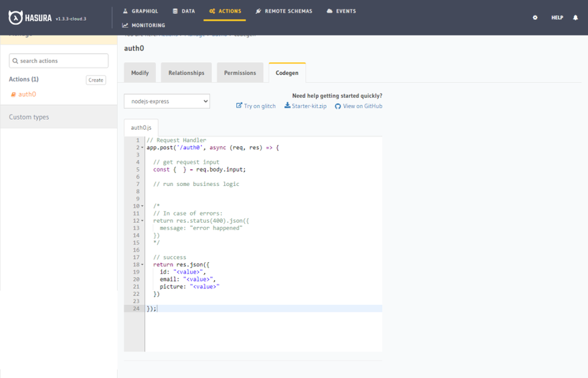
Task: Click the 'message: "error happened"' line
Action: pos(201,228)
